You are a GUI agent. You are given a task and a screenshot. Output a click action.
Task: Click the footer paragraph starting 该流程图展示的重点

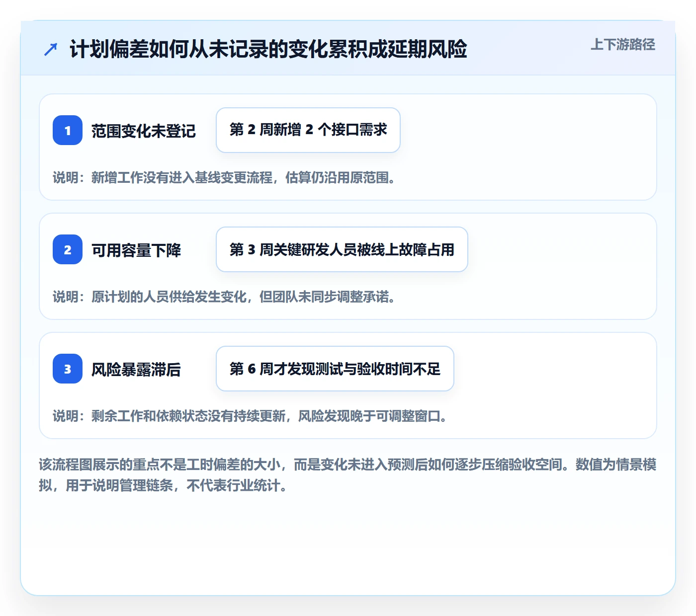[348, 475]
